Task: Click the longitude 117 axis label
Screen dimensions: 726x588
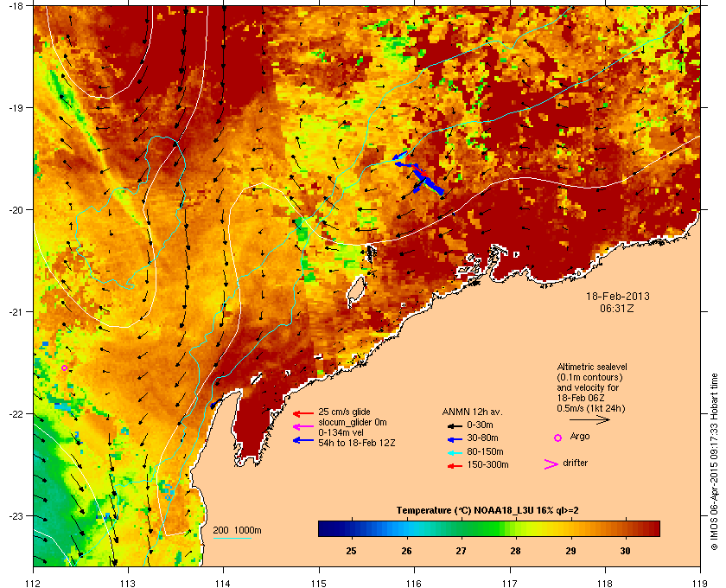Action: pos(510,584)
